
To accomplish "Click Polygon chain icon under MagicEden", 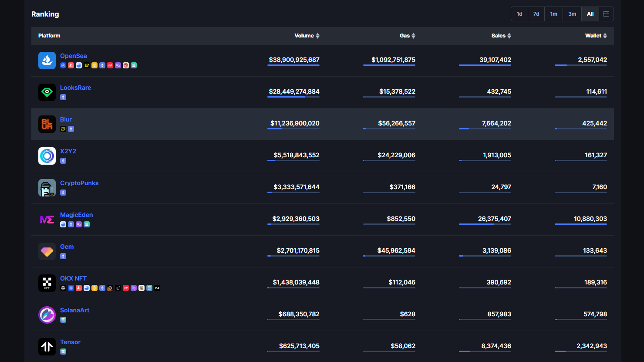I will (x=79, y=224).
